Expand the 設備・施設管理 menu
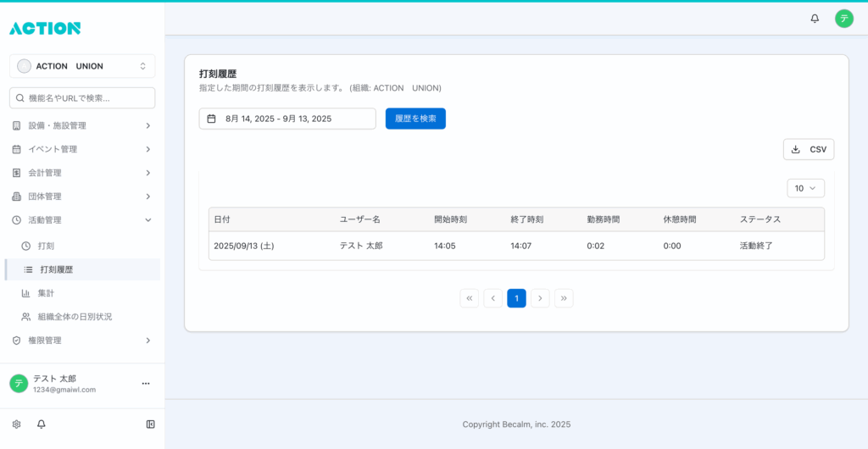This screenshot has width=868, height=449. click(x=82, y=125)
